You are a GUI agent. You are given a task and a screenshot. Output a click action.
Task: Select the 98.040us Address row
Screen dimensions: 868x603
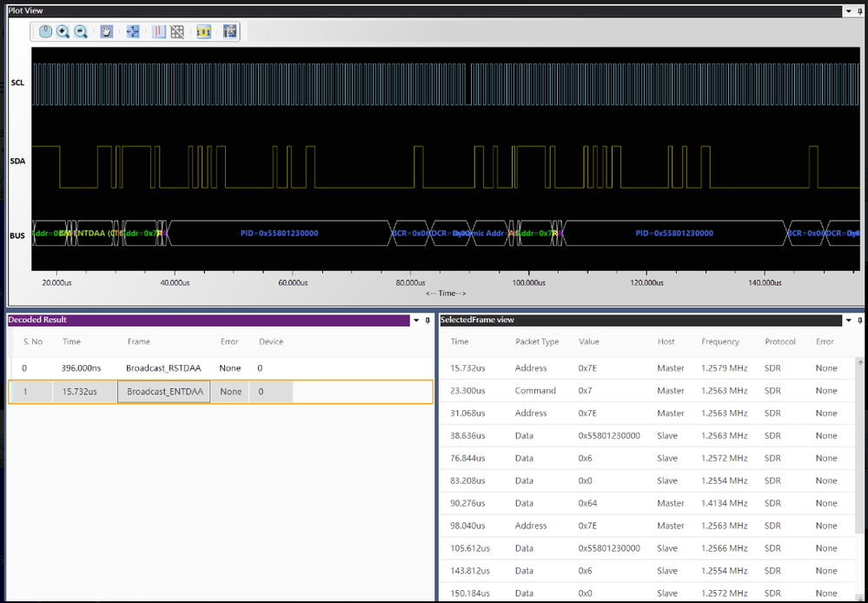pos(647,526)
